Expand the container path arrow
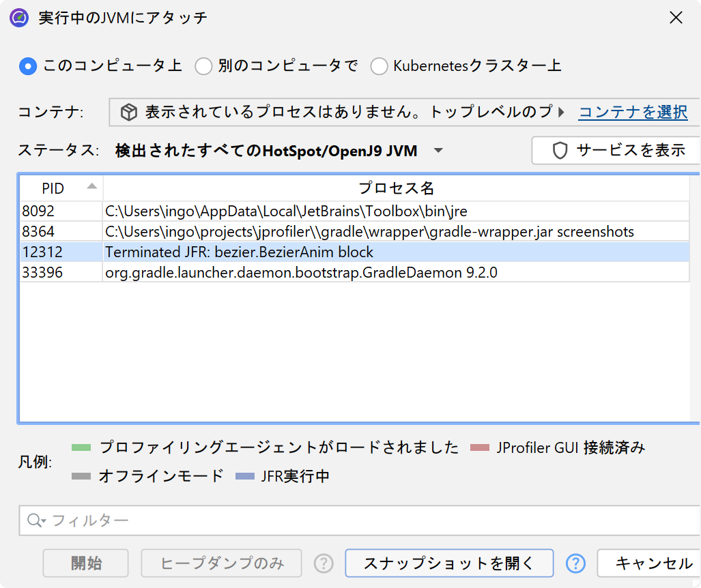The width and height of the screenshot is (701, 588). 562,113
